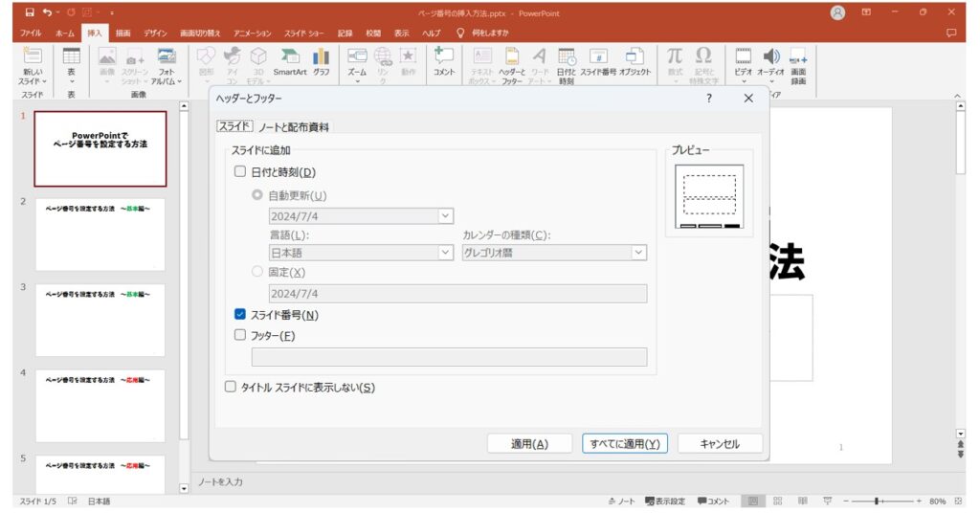This screenshot has width=980, height=513.
Task: Uncheck Slide number (スライド番号) checkbox
Action: coord(240,314)
